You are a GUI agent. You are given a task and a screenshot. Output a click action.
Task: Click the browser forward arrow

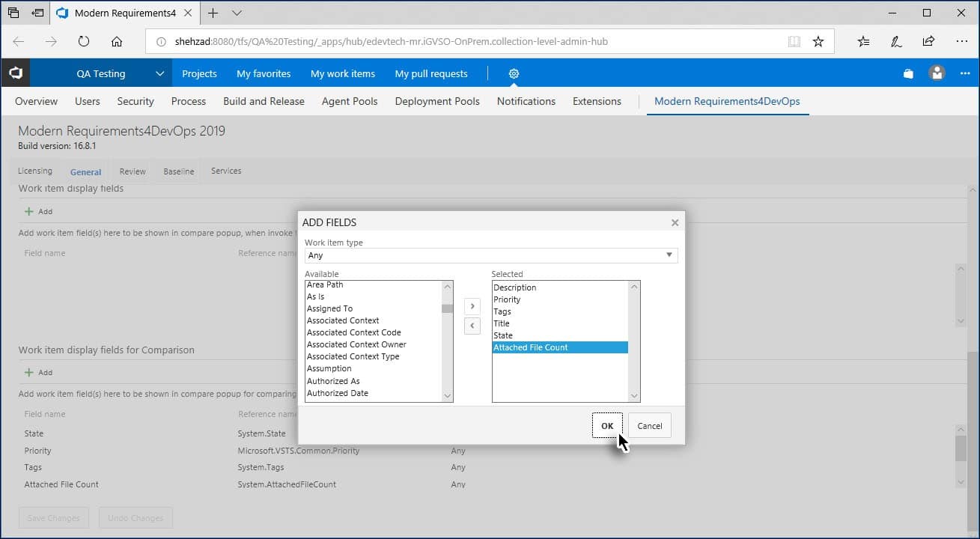[x=51, y=41]
